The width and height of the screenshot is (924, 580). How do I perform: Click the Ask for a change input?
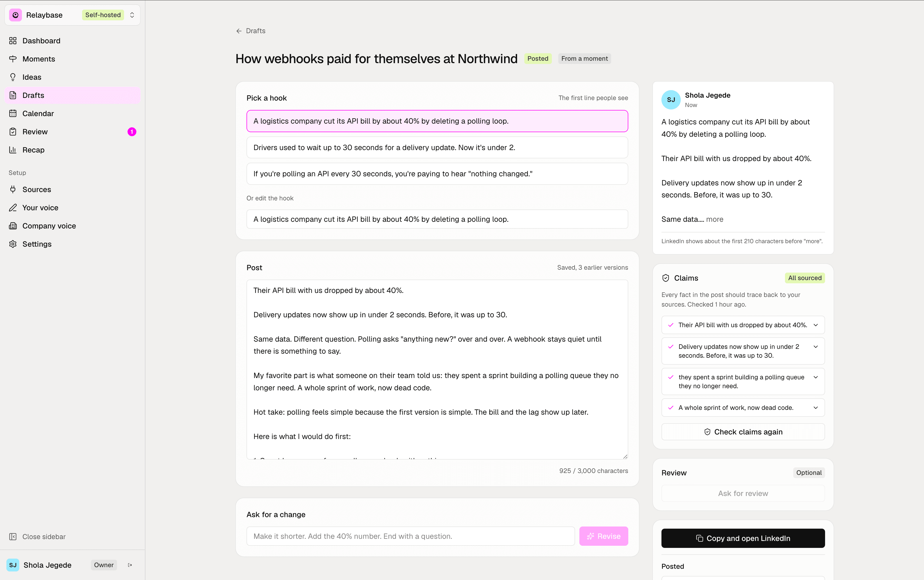(410, 536)
